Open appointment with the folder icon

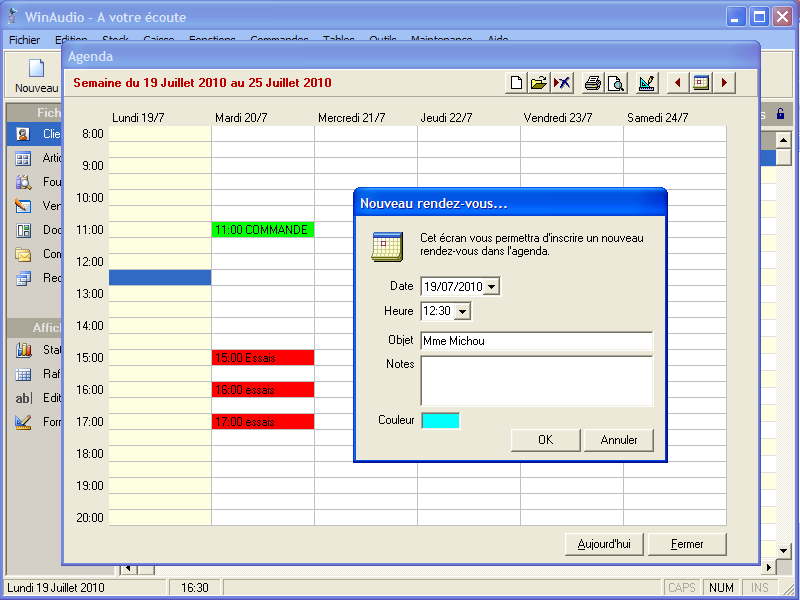(539, 83)
